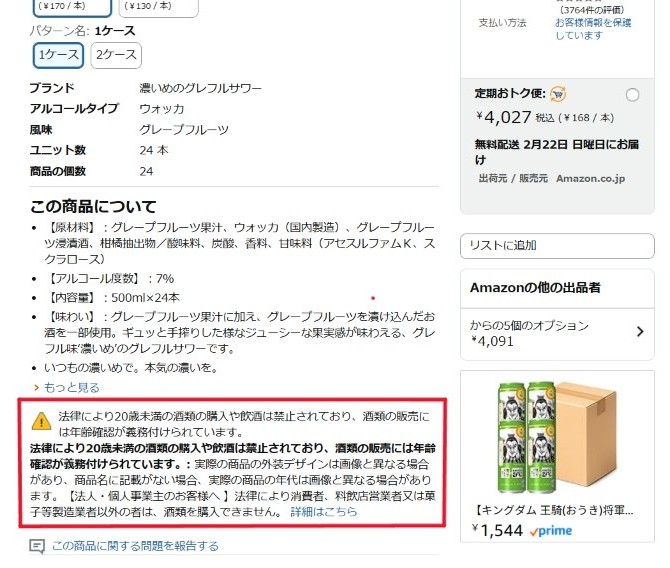Open the Kingdom green cans product thumbnail

coord(557,438)
